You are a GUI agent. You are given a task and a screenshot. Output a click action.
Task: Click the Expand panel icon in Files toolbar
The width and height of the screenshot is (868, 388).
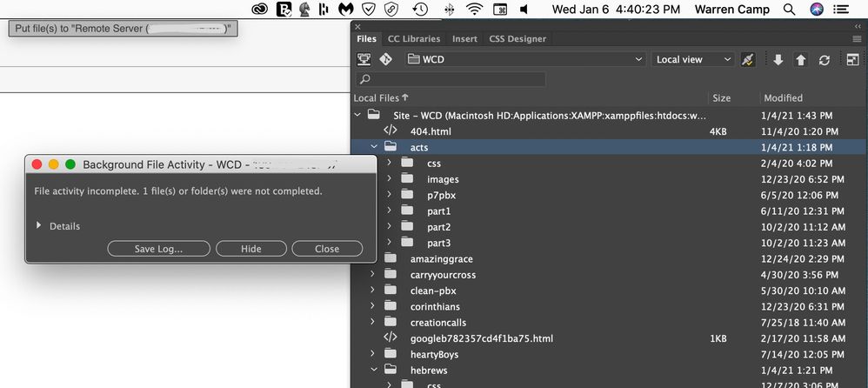[852, 60]
